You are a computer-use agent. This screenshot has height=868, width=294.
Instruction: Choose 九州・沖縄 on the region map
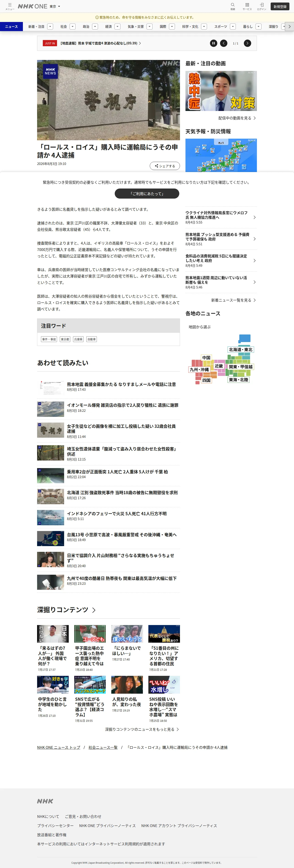pos(199,369)
